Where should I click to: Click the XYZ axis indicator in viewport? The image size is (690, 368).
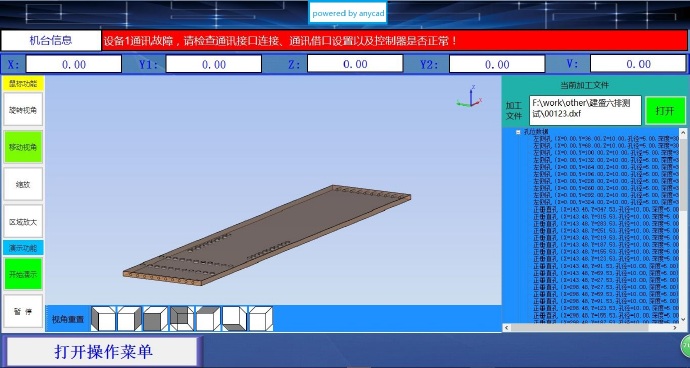tap(470, 96)
